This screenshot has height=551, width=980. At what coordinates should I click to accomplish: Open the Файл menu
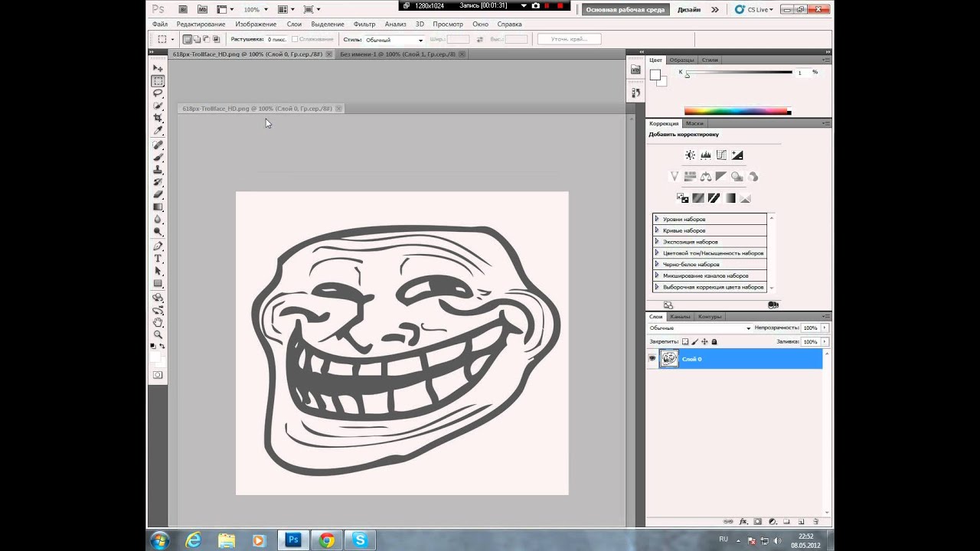click(x=159, y=24)
